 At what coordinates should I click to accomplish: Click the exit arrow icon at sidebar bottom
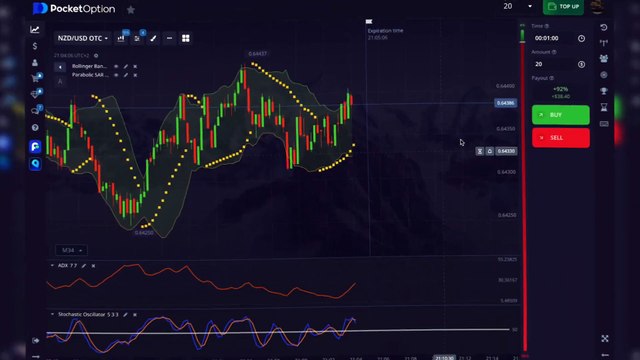(36, 340)
